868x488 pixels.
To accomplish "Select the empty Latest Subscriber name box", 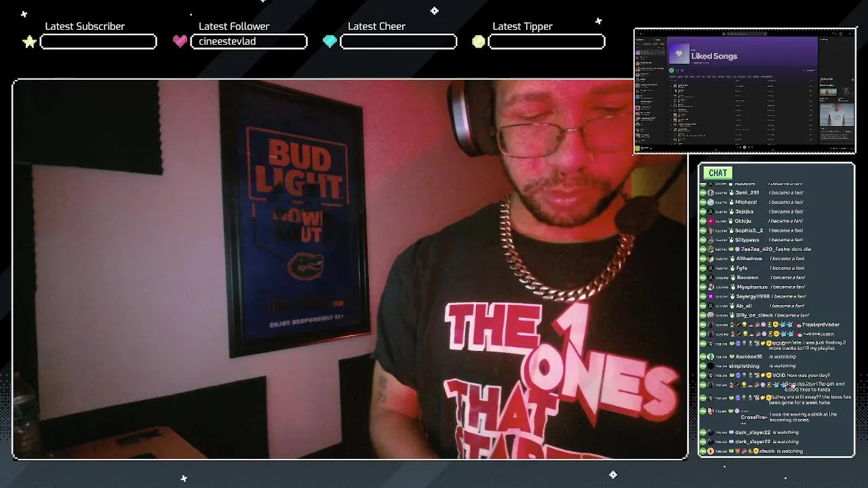I will click(98, 42).
